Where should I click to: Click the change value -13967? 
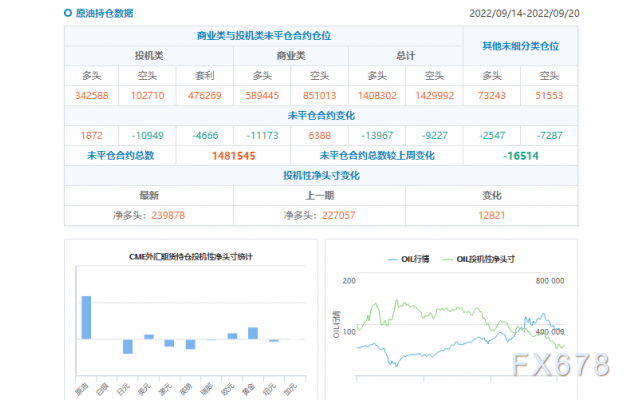(377, 136)
